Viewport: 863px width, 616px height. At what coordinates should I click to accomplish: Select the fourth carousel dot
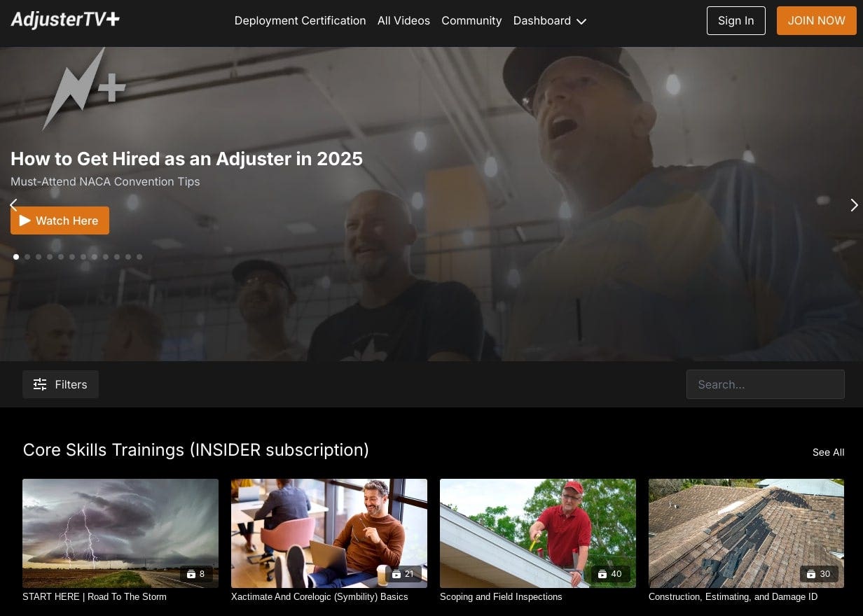pyautogui.click(x=50, y=257)
